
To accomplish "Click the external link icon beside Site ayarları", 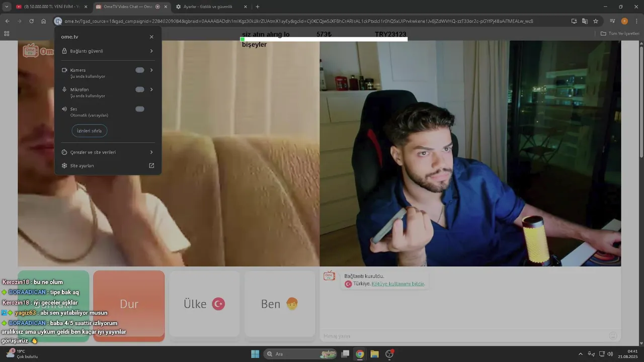I will [151, 165].
